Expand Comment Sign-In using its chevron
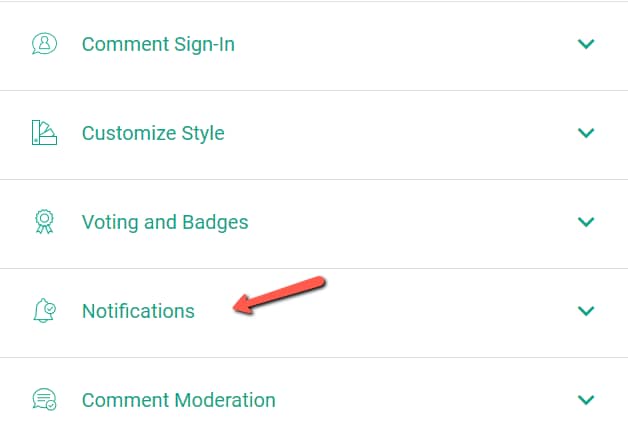Viewport: 628px width, 440px height. click(586, 44)
